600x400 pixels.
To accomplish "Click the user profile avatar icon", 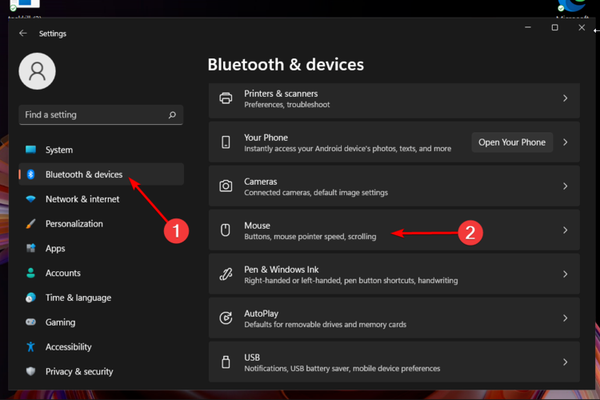I will (x=37, y=71).
